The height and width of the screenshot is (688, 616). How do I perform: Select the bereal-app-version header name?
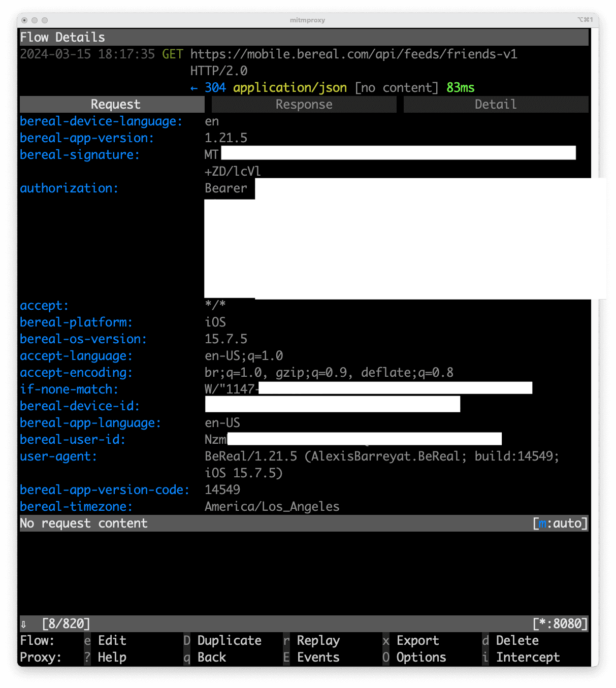click(87, 138)
